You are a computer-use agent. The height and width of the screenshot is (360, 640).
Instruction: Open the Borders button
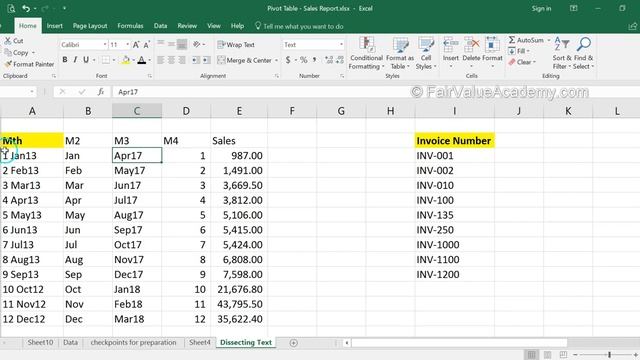(x=106, y=60)
